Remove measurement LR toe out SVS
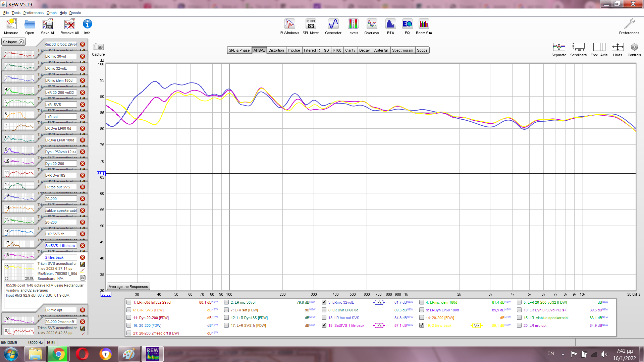 coord(83,187)
